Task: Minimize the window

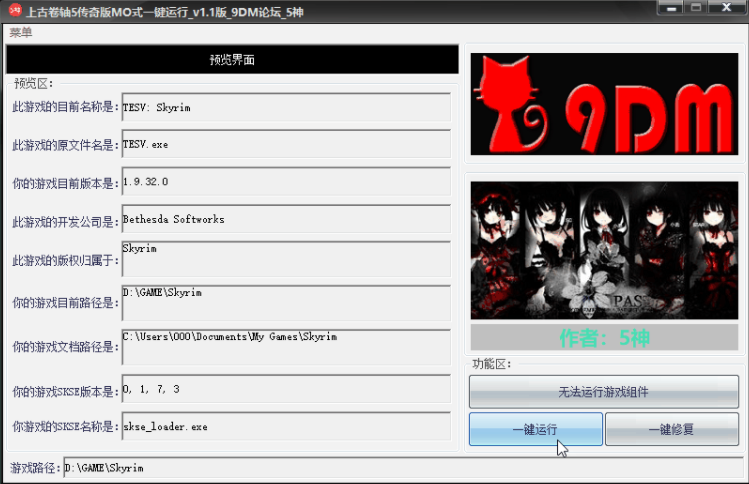Action: coord(671,8)
